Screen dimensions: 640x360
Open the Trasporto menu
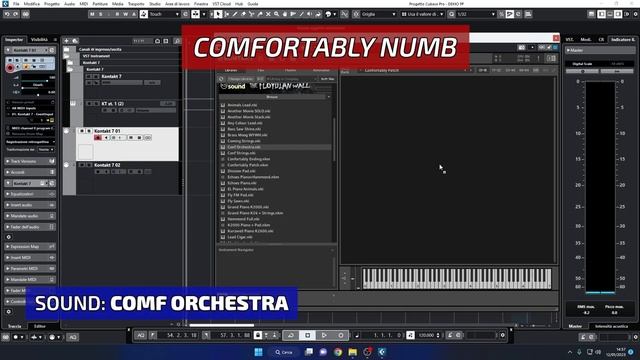pyautogui.click(x=136, y=4)
